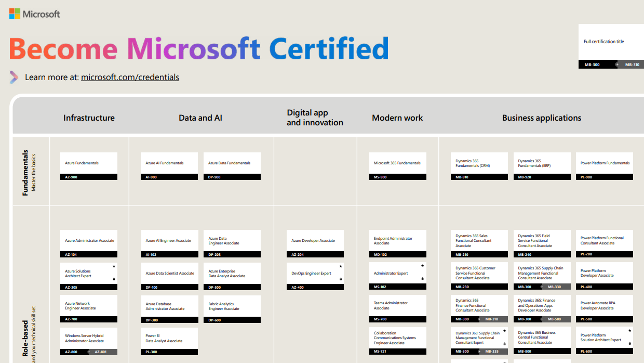Click the Become Microsoft Certified heading

pyautogui.click(x=198, y=49)
